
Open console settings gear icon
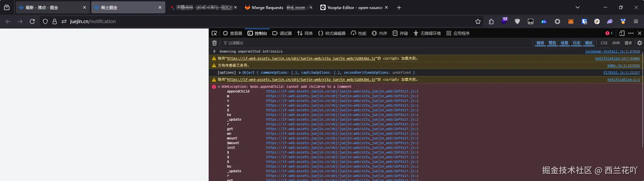tap(639, 43)
